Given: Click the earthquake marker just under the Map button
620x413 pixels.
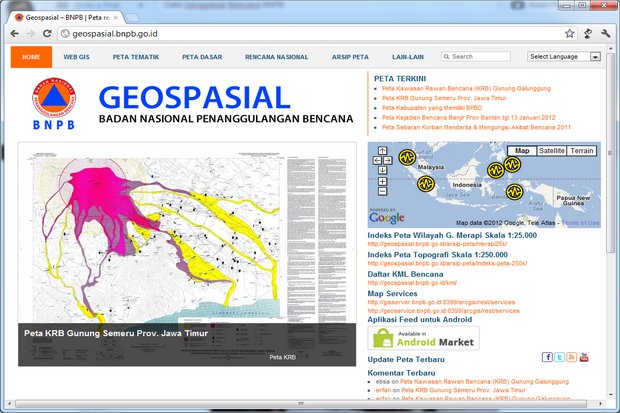Looking at the screenshot, I should tap(512, 163).
